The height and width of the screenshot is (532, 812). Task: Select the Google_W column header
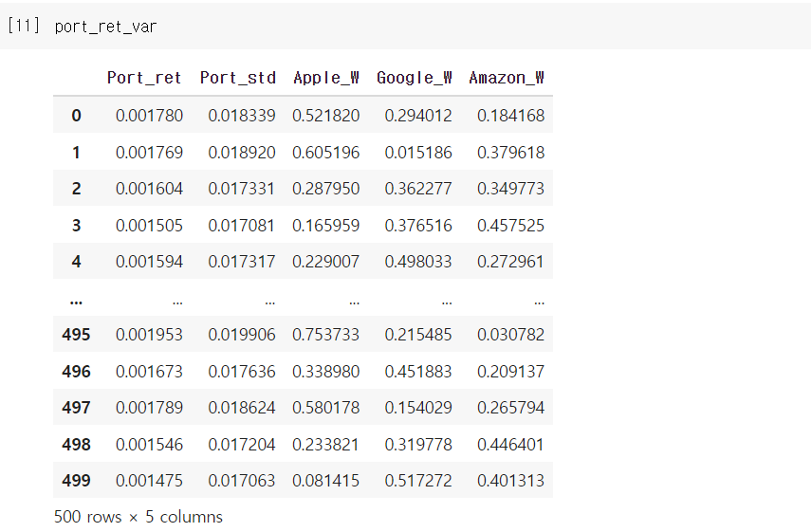pos(415,78)
